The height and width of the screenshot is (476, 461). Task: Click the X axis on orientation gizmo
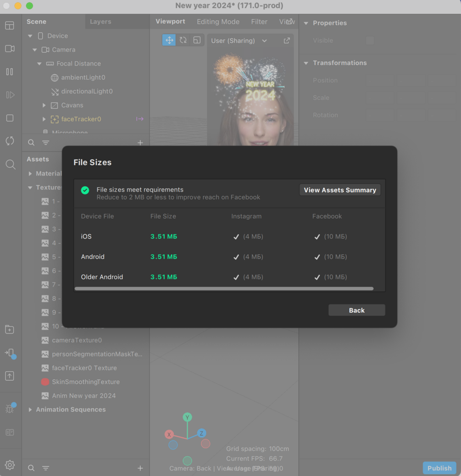[169, 434]
